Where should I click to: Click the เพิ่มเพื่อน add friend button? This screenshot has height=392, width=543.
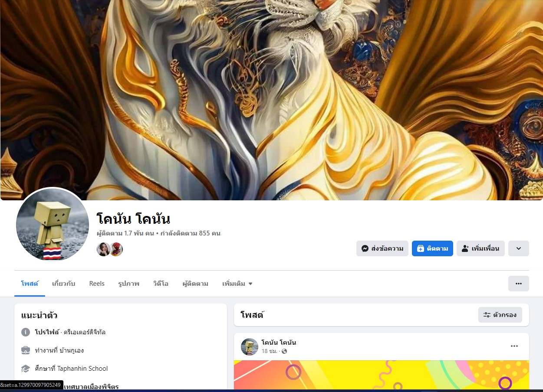(x=480, y=248)
